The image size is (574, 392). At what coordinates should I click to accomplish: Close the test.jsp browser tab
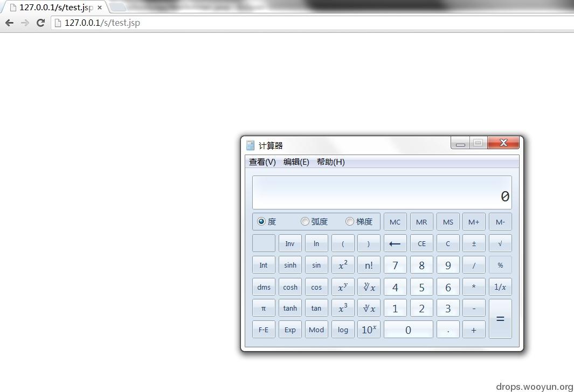100,8
